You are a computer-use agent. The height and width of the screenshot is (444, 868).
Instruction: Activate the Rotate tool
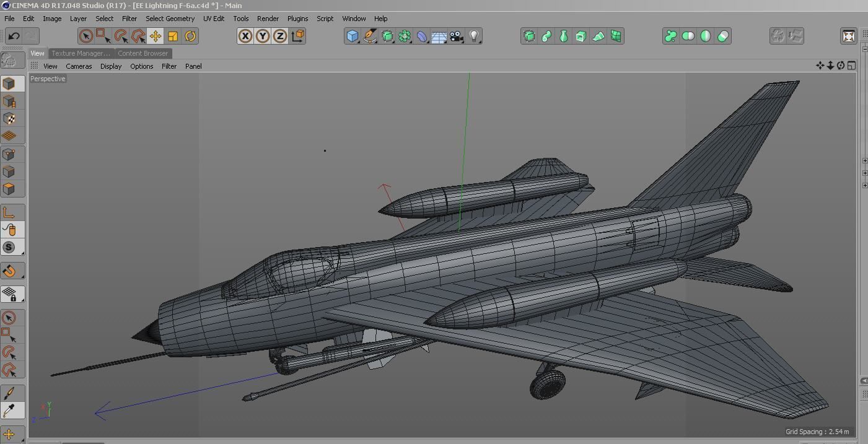[x=190, y=36]
